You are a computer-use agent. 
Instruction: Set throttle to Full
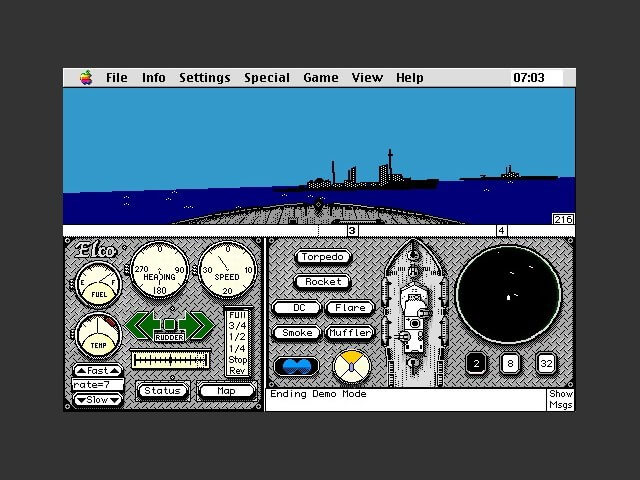pos(237,315)
